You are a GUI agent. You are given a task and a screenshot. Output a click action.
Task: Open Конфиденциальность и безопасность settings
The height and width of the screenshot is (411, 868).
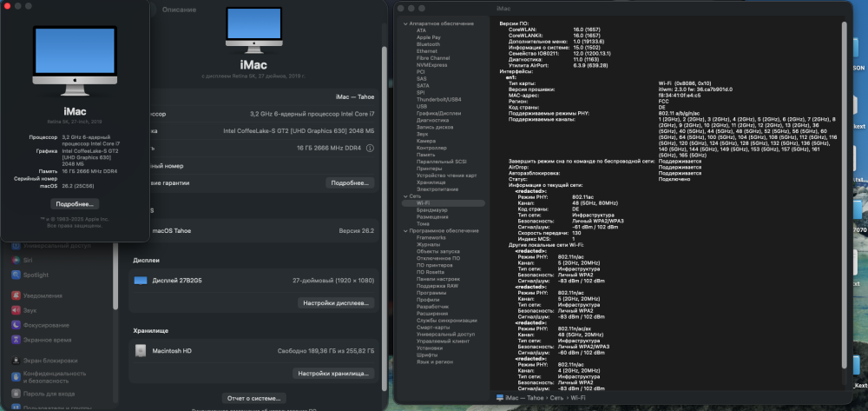[x=49, y=377]
